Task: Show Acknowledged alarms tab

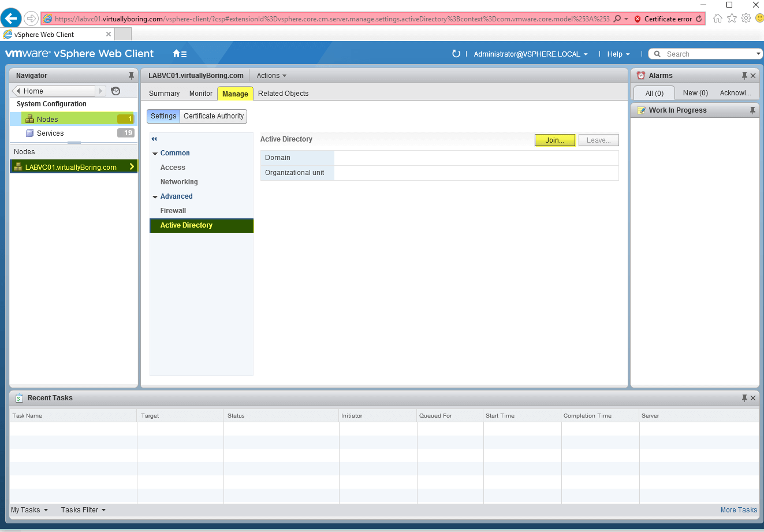Action: [x=735, y=93]
